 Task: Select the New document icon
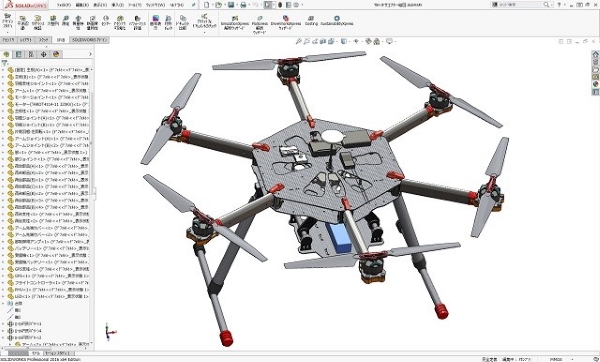[x=207, y=5]
